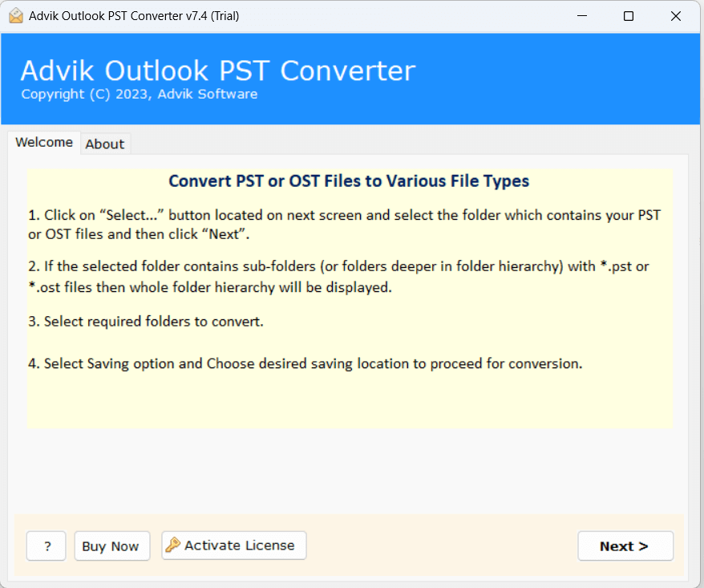Click the key icon on Activate License
704x588 pixels.
click(x=173, y=545)
